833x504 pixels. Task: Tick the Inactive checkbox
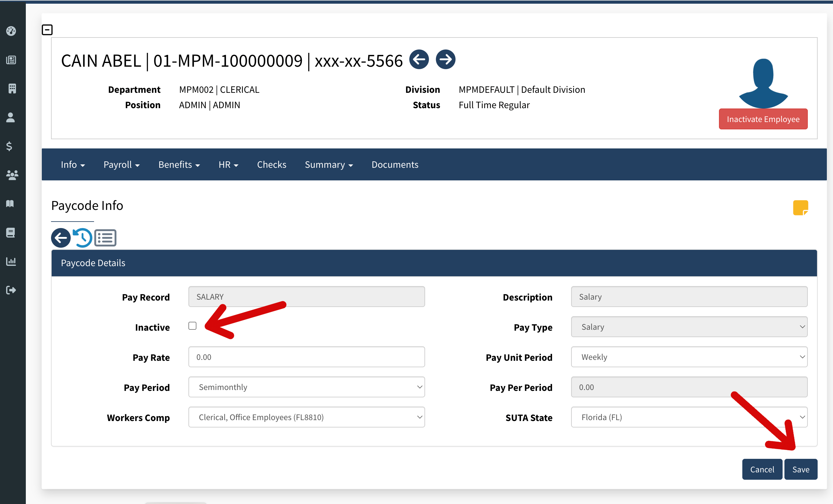pos(192,326)
